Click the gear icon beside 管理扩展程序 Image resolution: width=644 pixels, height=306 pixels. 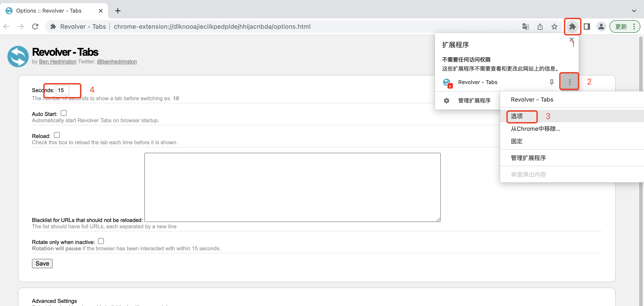pyautogui.click(x=447, y=100)
